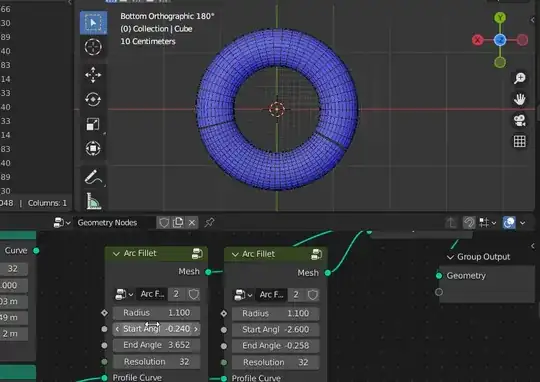Click the 'Bottom Orthographic 180°' viewport label
The height and width of the screenshot is (382, 540).
[167, 16]
